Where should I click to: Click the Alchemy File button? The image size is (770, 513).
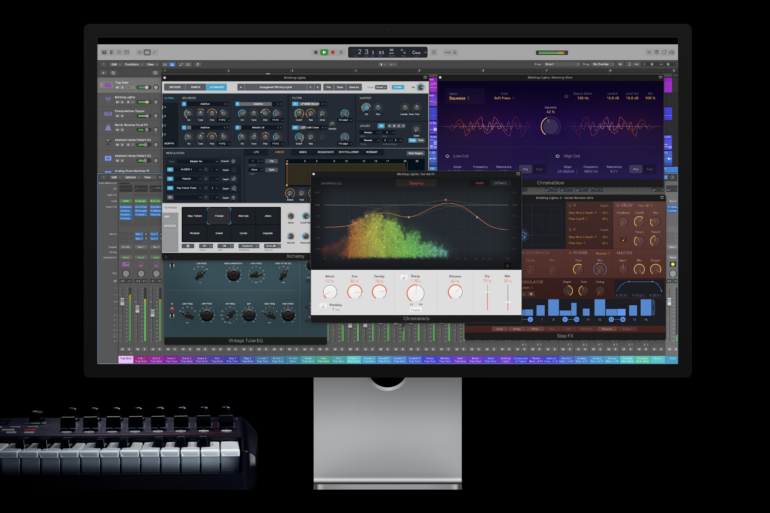(x=329, y=87)
